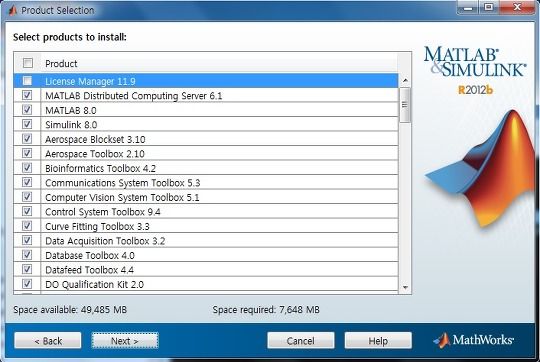Viewport: 540px width, 362px height.
Task: Uncheck Datafeed Toolbox 4.4 checkbox
Action: [x=27, y=269]
